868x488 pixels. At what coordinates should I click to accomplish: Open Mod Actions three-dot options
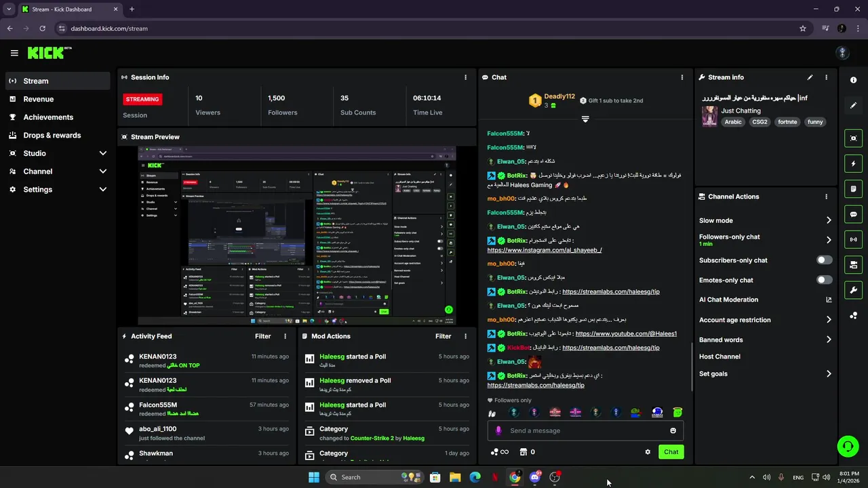pyautogui.click(x=465, y=336)
